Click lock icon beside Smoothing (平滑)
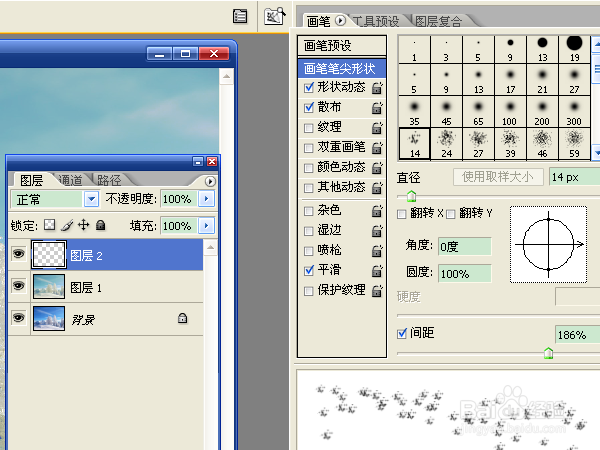600x450 pixels. pos(377,271)
